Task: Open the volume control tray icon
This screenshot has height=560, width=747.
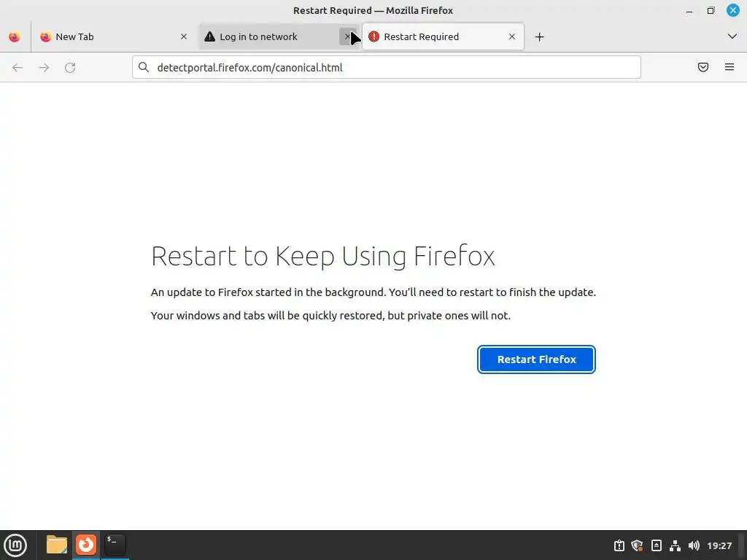Action: click(x=694, y=545)
